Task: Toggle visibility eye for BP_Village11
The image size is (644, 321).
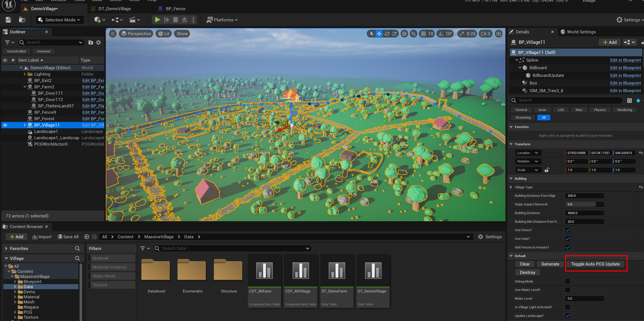Action: pyautogui.click(x=5, y=125)
